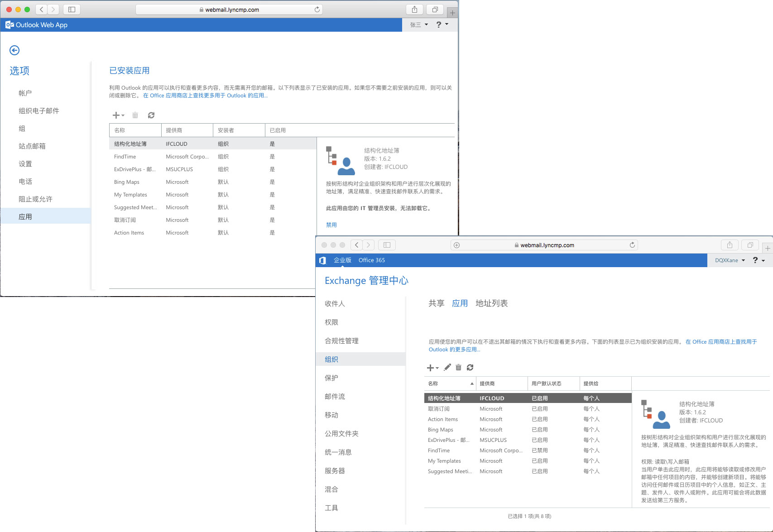Click the trash icon in Exchange apps toolbar
This screenshot has height=532, width=773.
click(x=458, y=367)
